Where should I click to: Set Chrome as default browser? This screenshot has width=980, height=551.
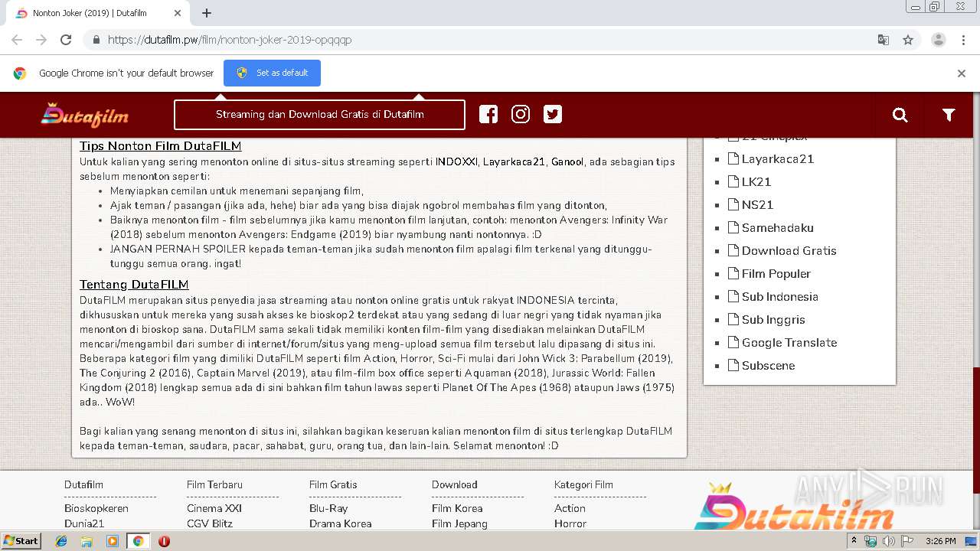pos(272,73)
